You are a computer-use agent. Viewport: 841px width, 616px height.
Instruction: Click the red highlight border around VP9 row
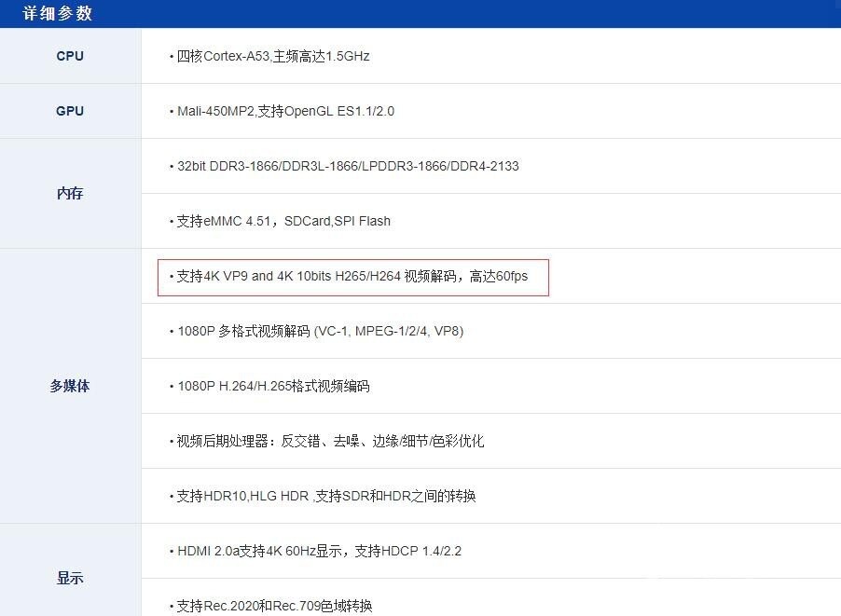pos(352,259)
